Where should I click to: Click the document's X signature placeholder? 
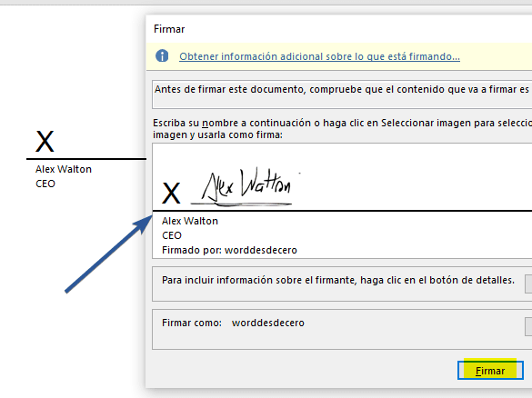tap(45, 142)
